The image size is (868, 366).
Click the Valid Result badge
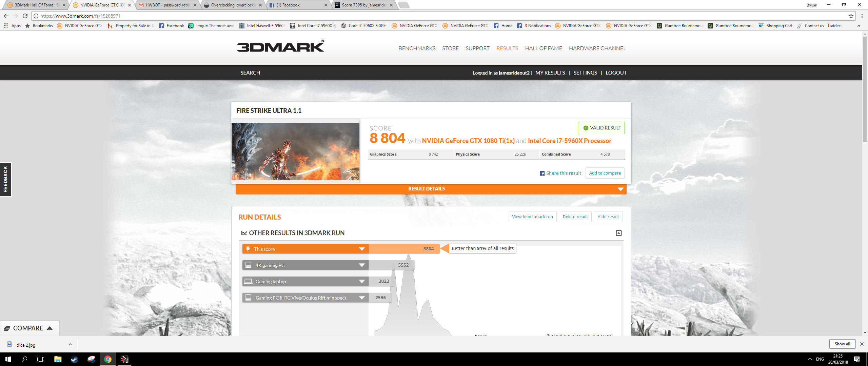point(601,128)
